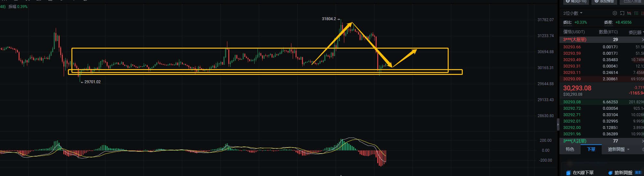
Task: Click the blue icon beside bottom 搶新開盤
Action: 610,173
